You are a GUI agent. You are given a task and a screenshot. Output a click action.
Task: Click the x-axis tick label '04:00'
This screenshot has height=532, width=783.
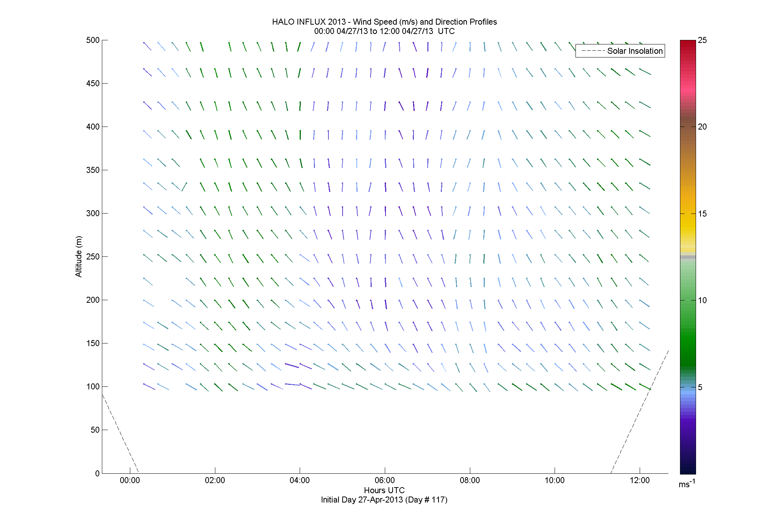(300, 480)
